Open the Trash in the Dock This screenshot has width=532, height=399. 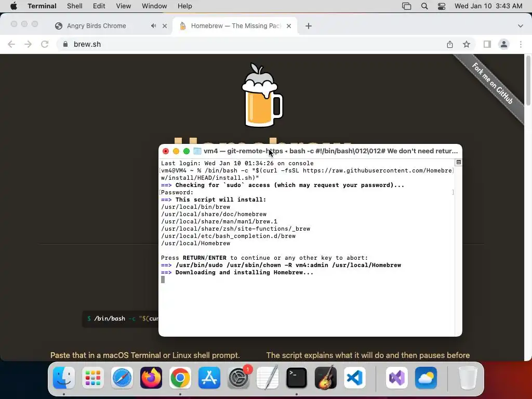tap(468, 378)
